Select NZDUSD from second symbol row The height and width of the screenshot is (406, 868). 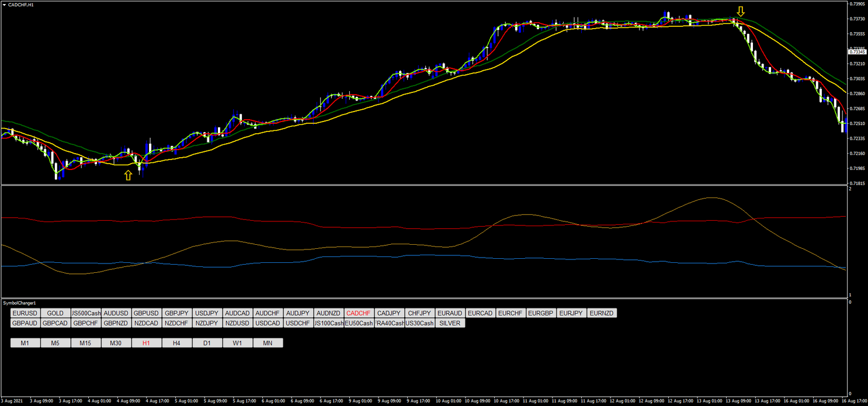tap(237, 323)
